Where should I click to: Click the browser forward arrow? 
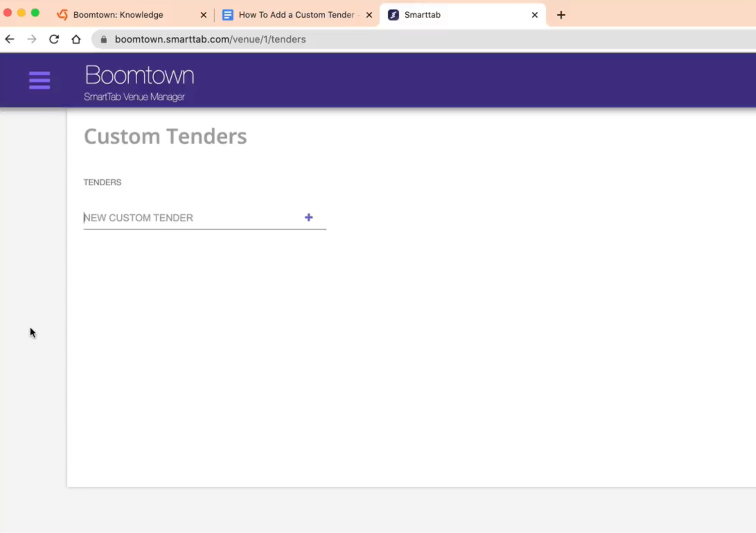point(32,39)
